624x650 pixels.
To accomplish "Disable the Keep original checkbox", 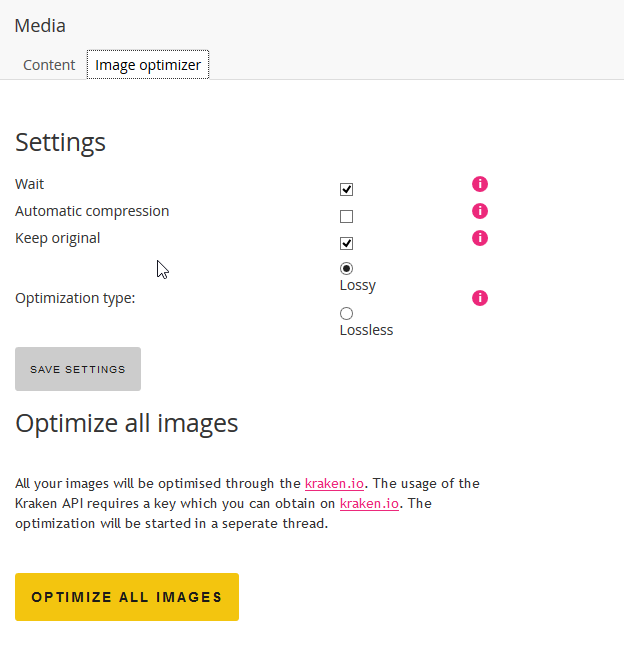I will pos(346,243).
